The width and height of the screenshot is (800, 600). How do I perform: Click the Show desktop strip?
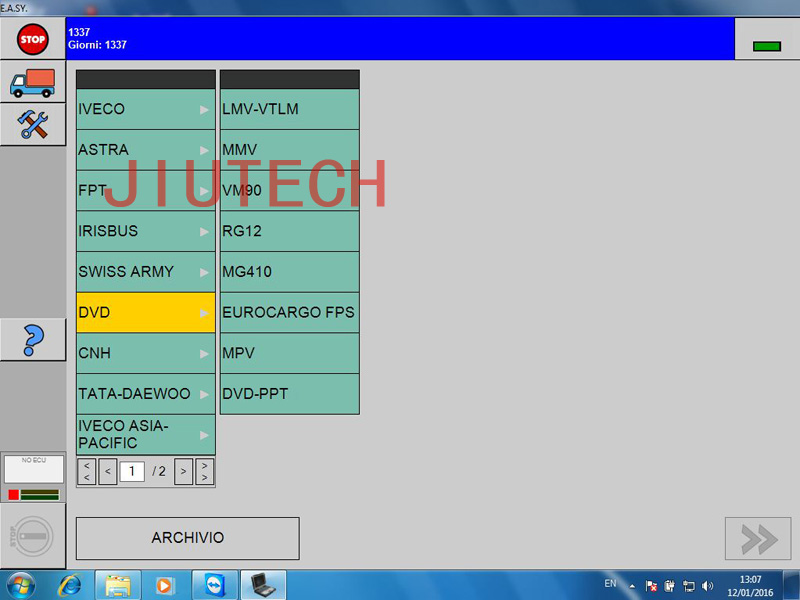point(791,585)
